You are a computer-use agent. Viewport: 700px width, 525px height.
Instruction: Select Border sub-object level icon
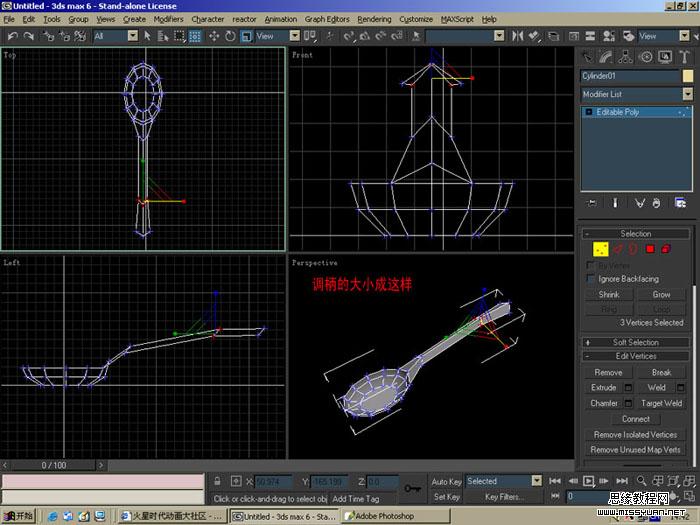click(x=633, y=249)
